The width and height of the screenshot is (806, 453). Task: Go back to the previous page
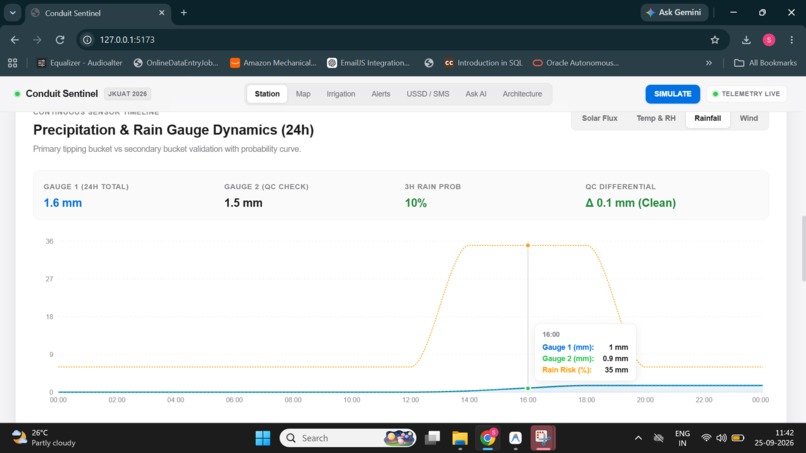click(14, 40)
